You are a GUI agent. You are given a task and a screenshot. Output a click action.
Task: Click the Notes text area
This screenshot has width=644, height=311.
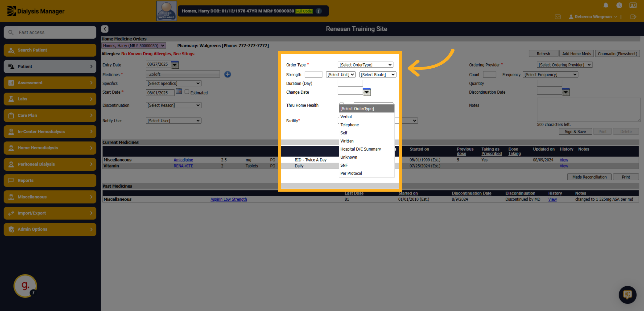click(x=589, y=110)
